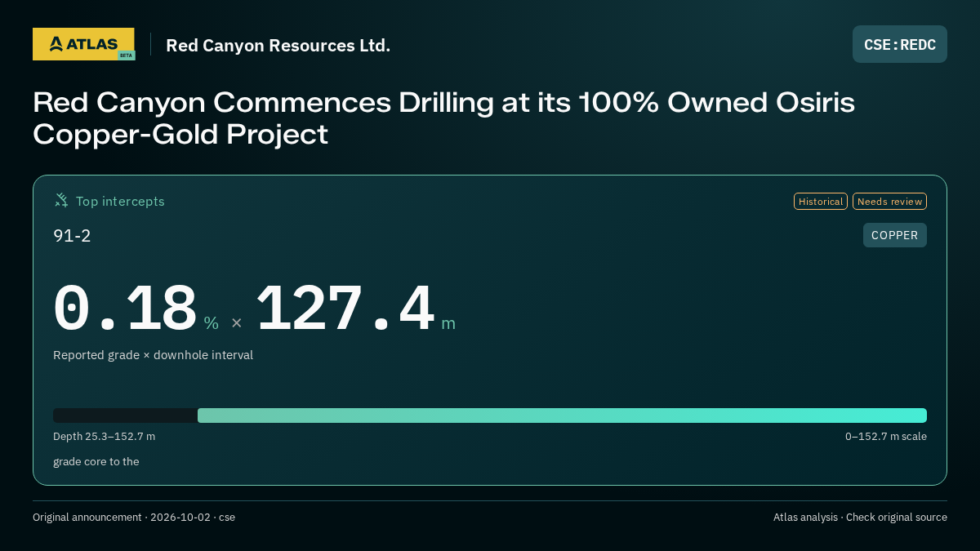Select the Top intercepts label
The width and height of the screenshot is (980, 551).
120,201
